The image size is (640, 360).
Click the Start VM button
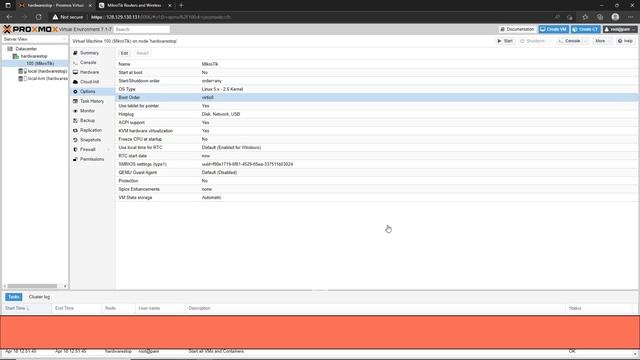(x=505, y=41)
